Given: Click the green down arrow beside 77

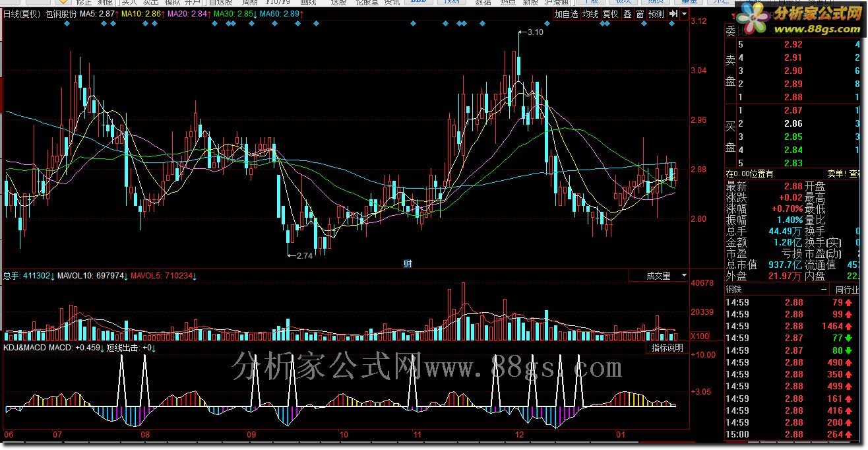Looking at the screenshot, I should coord(850,338).
